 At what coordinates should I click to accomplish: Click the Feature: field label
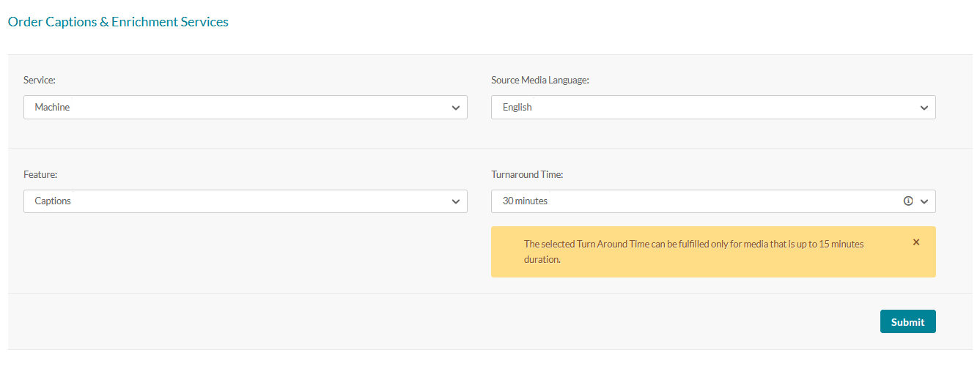[40, 175]
